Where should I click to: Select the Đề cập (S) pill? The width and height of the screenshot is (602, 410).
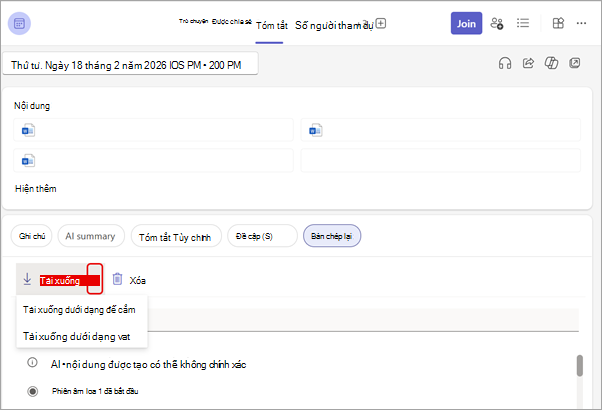point(262,236)
